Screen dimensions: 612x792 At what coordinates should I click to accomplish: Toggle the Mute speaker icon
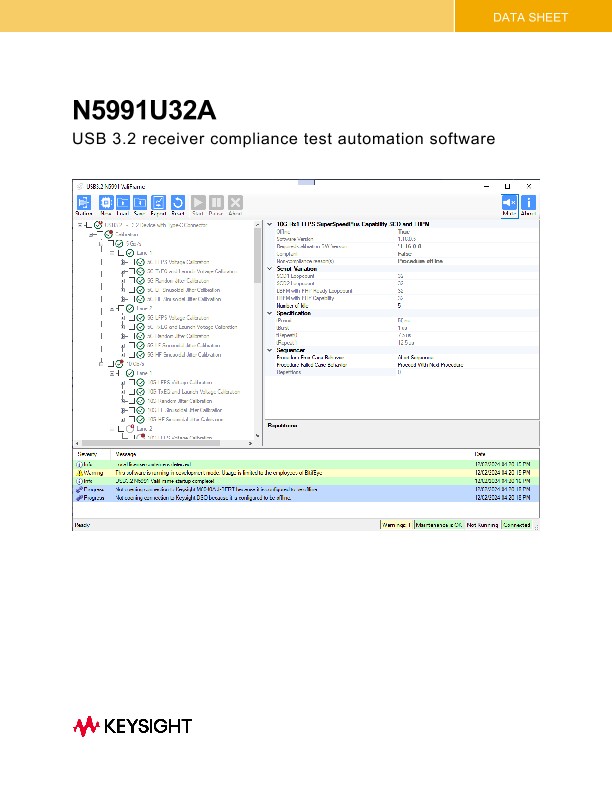(x=509, y=203)
